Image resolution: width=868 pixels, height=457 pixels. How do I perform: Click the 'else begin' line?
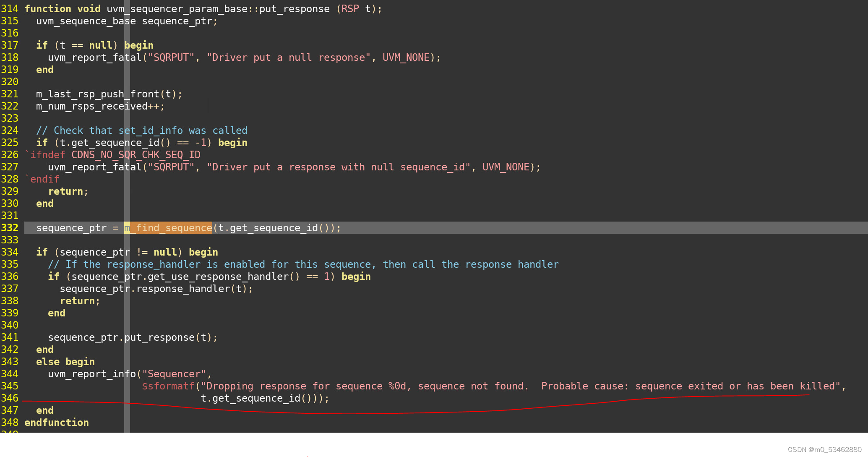point(65,362)
